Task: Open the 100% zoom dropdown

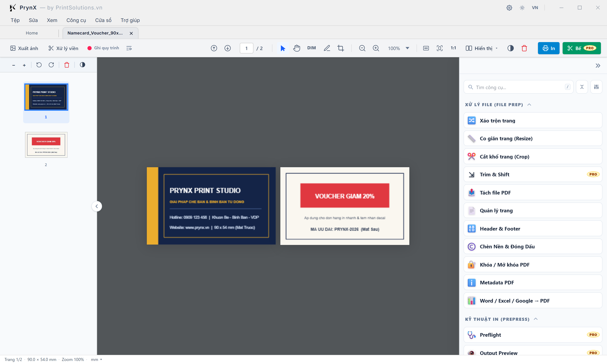Action: (407, 48)
